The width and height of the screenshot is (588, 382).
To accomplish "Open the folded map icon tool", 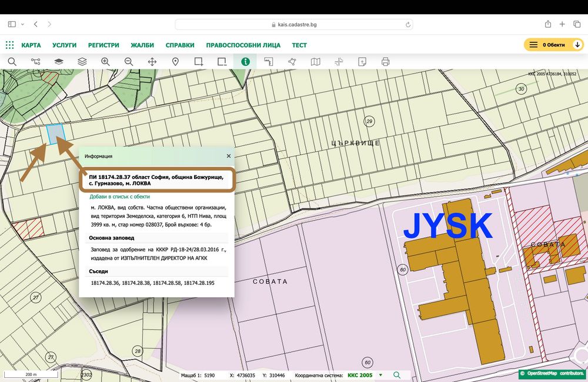I will tap(315, 62).
